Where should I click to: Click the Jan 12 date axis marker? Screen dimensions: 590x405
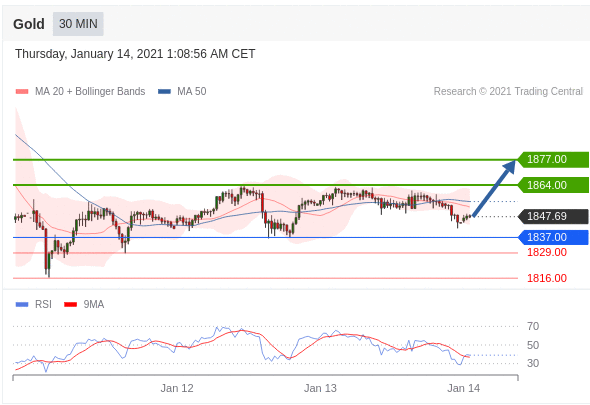point(177,388)
